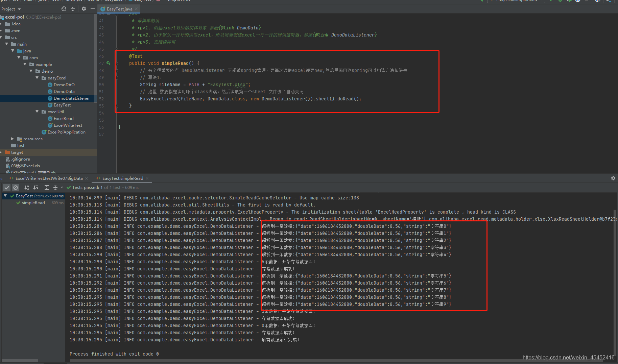Collapse the demo package
Viewport: 618px width, 364px height.
tap(31, 71)
